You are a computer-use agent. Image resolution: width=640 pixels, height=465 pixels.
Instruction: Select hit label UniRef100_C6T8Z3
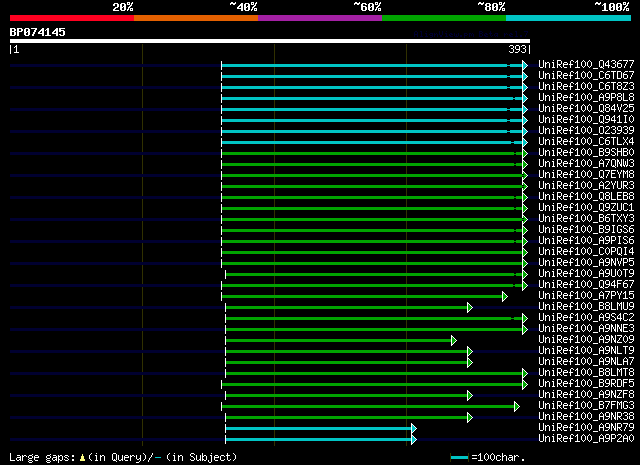586,87
